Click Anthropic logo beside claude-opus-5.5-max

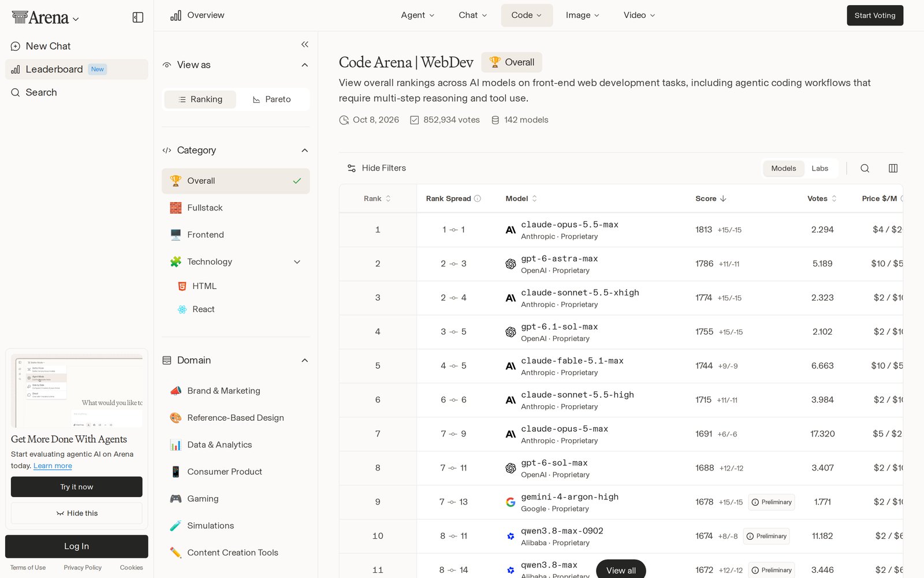pyautogui.click(x=511, y=230)
